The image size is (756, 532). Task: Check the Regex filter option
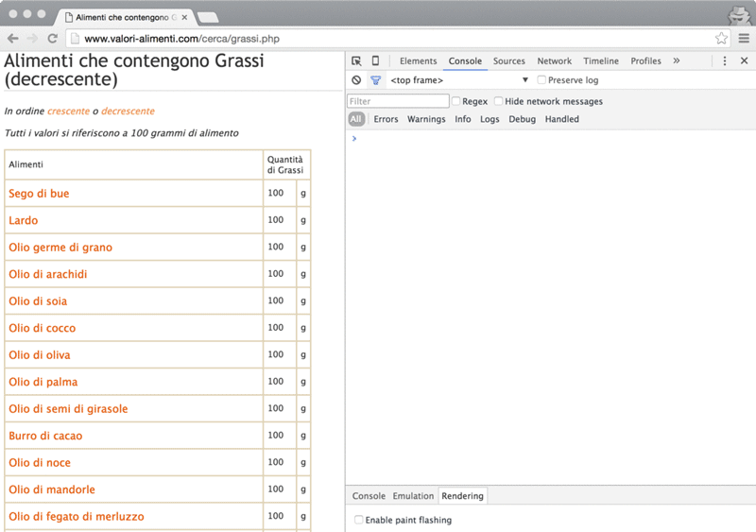[x=456, y=101]
